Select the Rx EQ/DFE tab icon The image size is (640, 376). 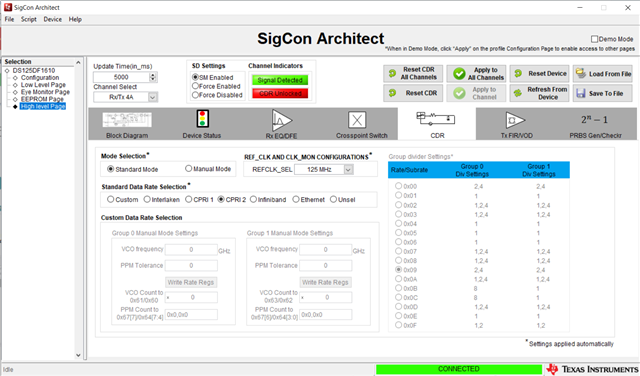(282, 120)
